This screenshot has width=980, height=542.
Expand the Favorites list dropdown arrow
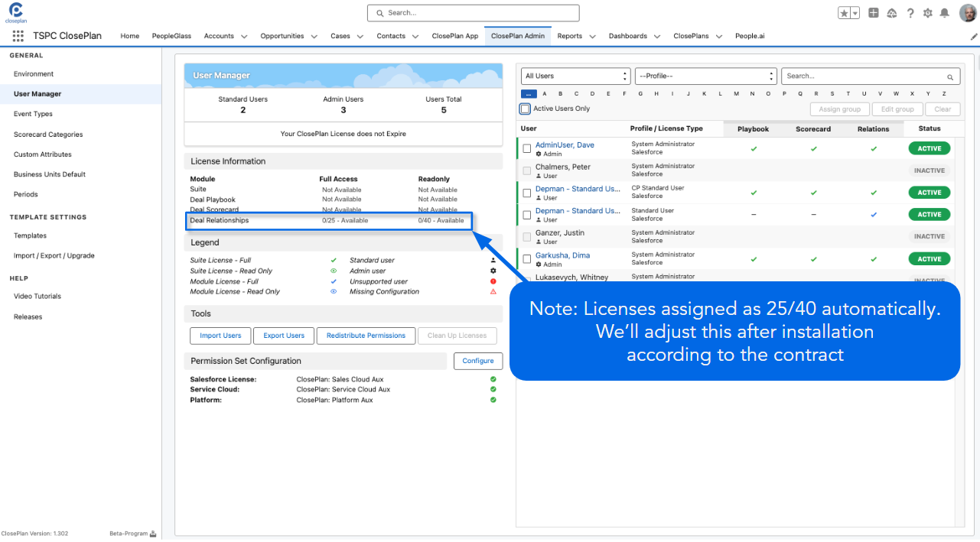click(855, 13)
